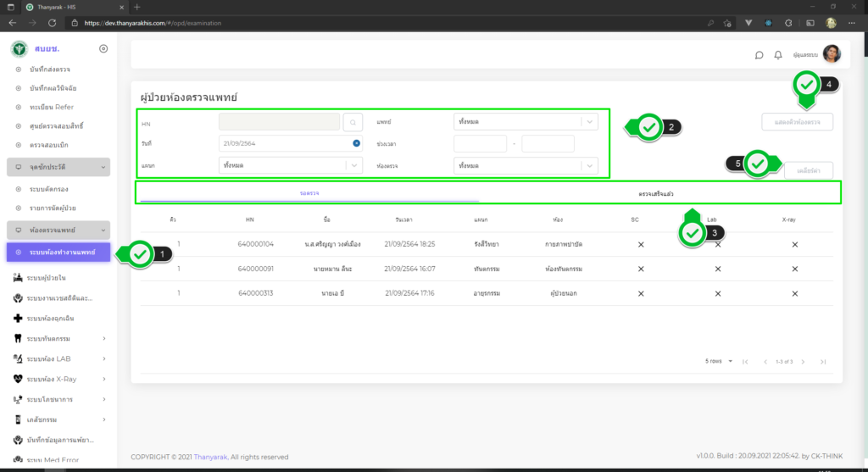Open the chat message icon in header
This screenshot has width=868, height=472.
759,55
